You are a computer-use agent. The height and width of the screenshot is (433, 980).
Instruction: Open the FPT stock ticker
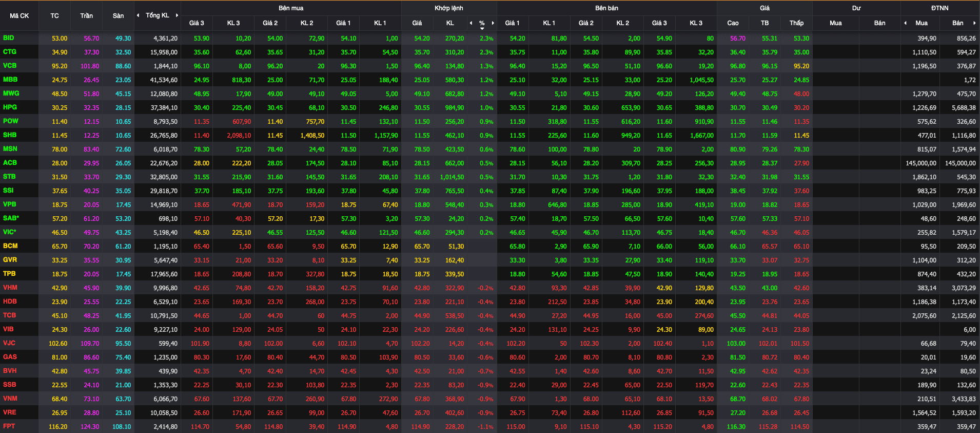click(9, 426)
